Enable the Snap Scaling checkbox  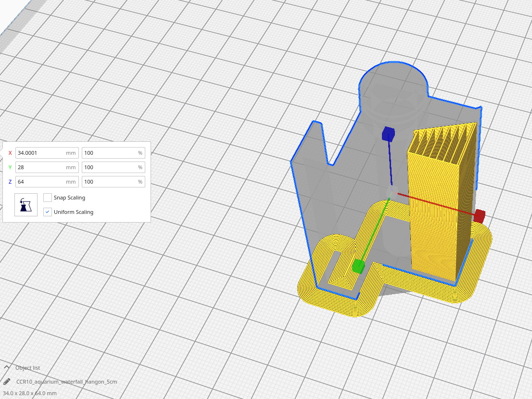click(x=48, y=198)
